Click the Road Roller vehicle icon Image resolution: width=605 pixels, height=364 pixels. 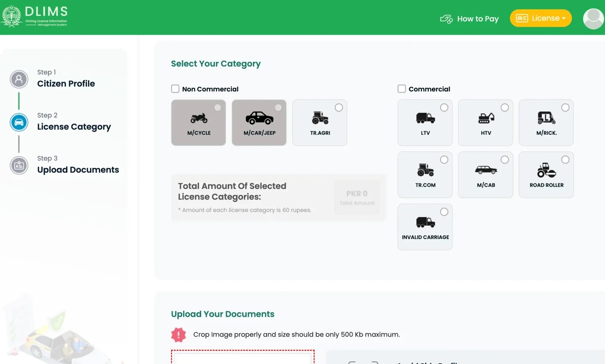tap(546, 170)
